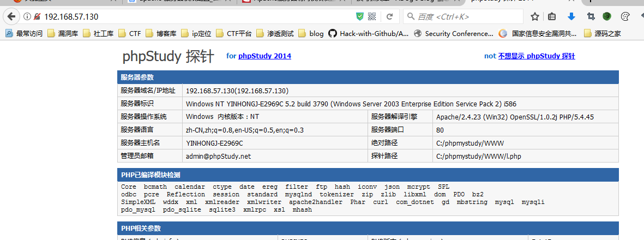
Task: Click the dark green round extension icon
Action: point(607,17)
